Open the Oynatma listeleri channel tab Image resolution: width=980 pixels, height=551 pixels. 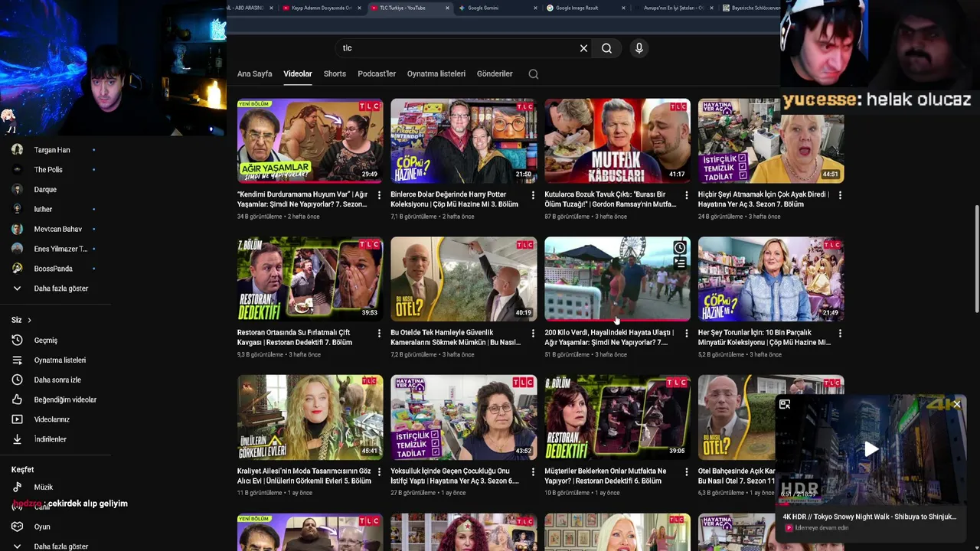(436, 74)
